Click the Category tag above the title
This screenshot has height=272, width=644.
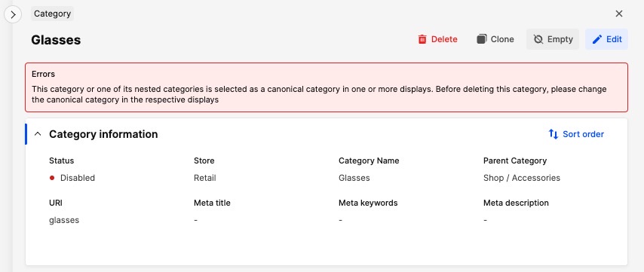[x=52, y=14]
